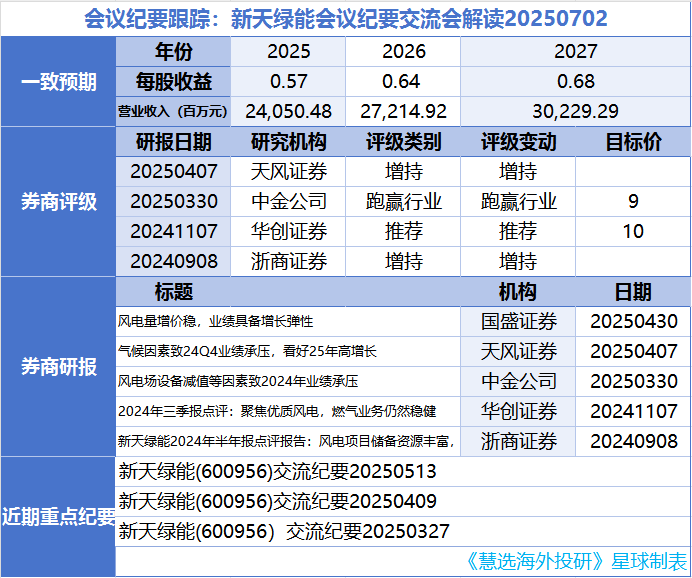Select EPS value 0.68
The height and width of the screenshot is (578, 692).
pos(575,82)
